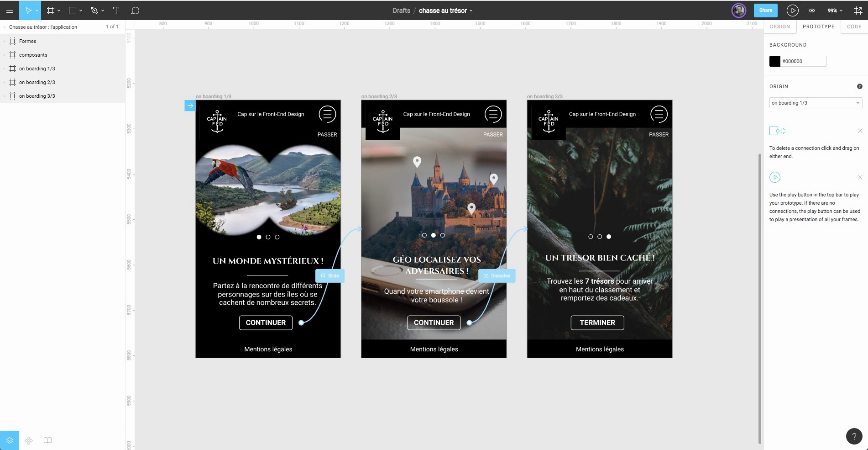Open the chasse au trésor file name dropdown
868x450 pixels.
tap(446, 11)
